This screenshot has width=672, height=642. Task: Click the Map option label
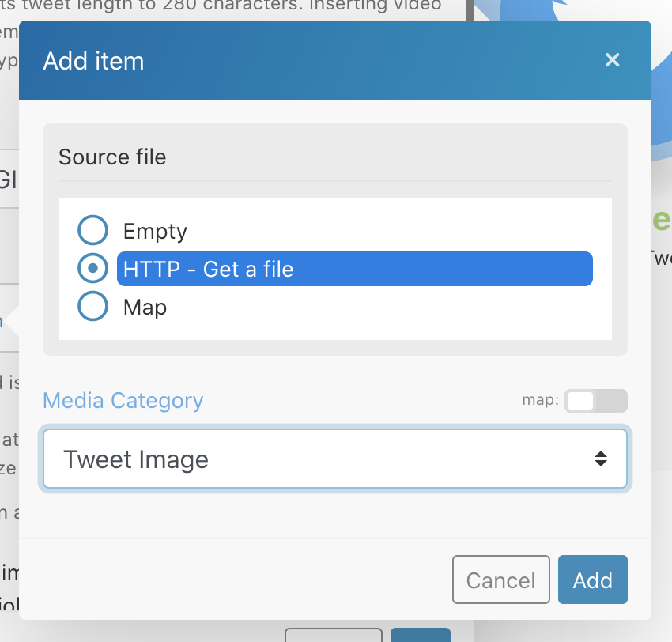(145, 308)
